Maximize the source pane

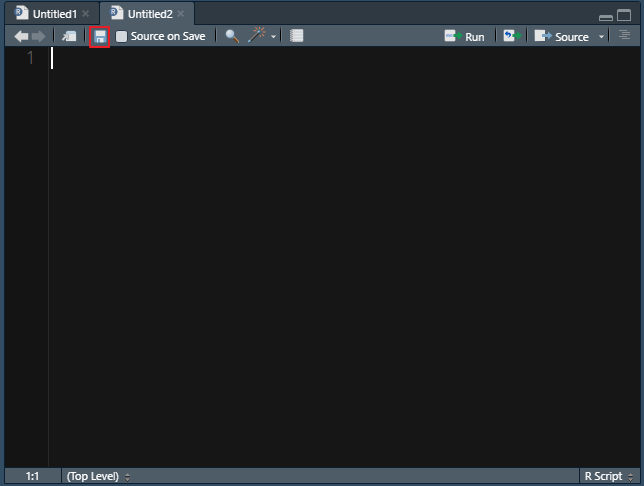[x=624, y=15]
